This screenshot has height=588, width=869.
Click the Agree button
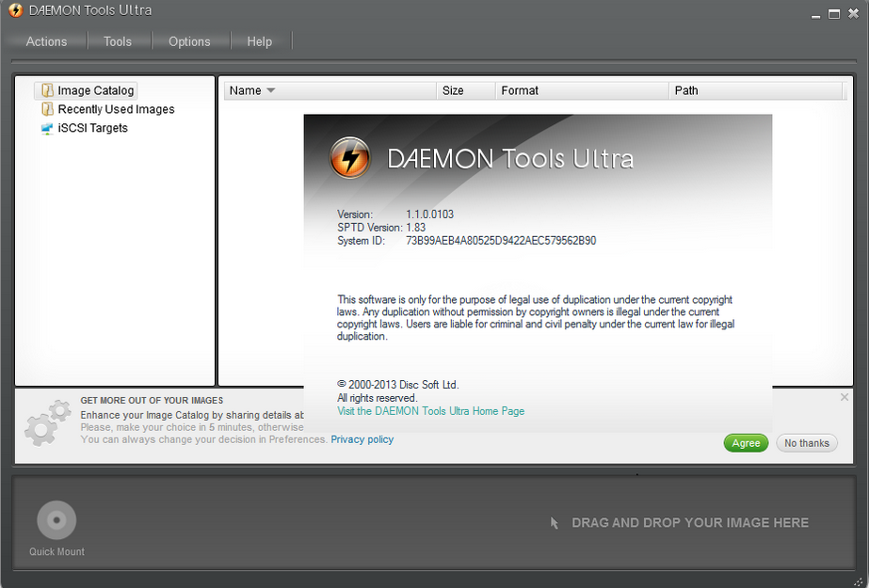[x=746, y=443]
